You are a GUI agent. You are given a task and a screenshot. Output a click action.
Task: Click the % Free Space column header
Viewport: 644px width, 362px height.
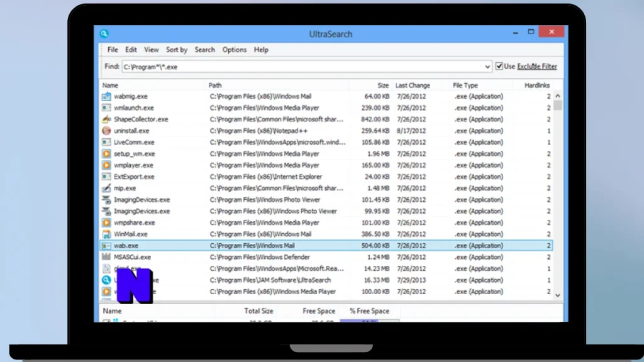click(369, 311)
